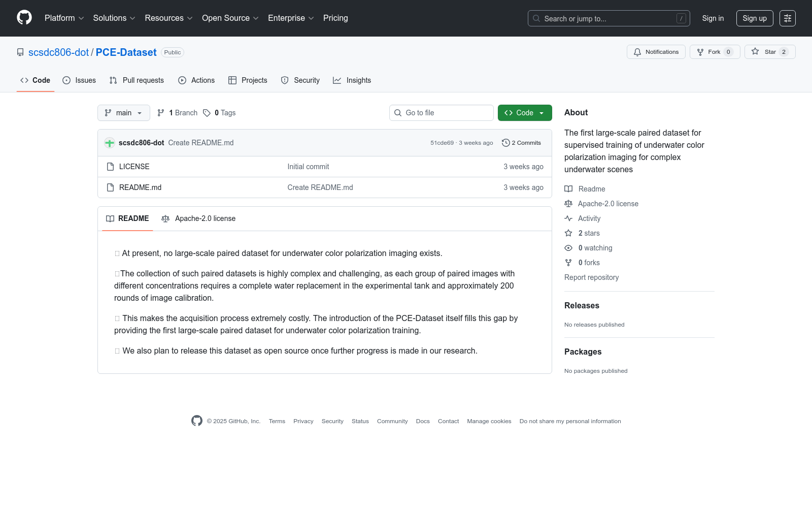Click the scsdc806-dot avatar in commit row
Viewport: 812px width, 508px height.
110,143
